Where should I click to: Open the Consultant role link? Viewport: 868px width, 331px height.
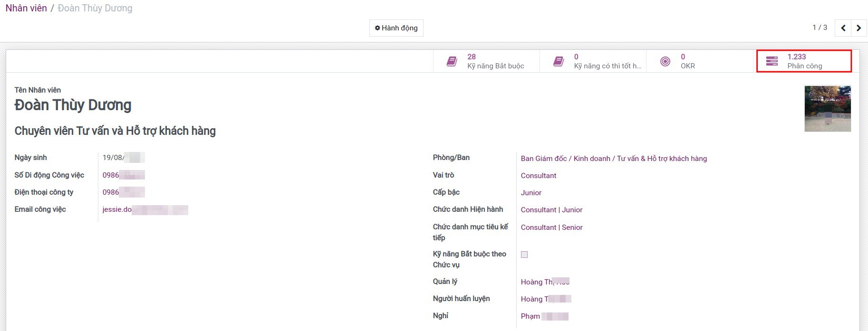(538, 176)
